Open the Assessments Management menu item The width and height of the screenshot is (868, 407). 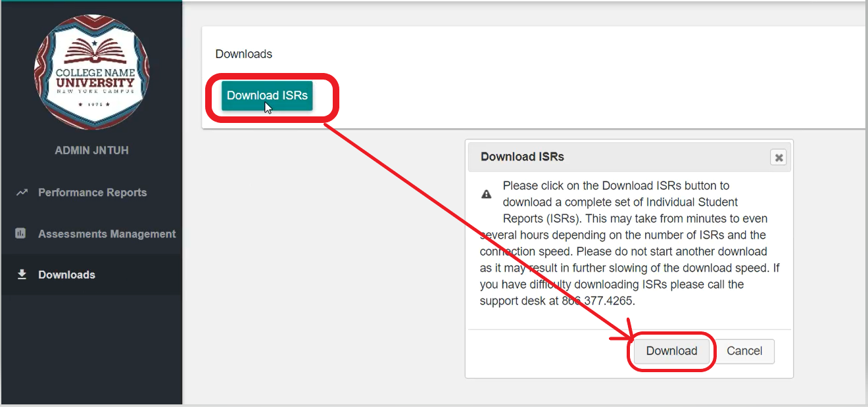tap(107, 234)
